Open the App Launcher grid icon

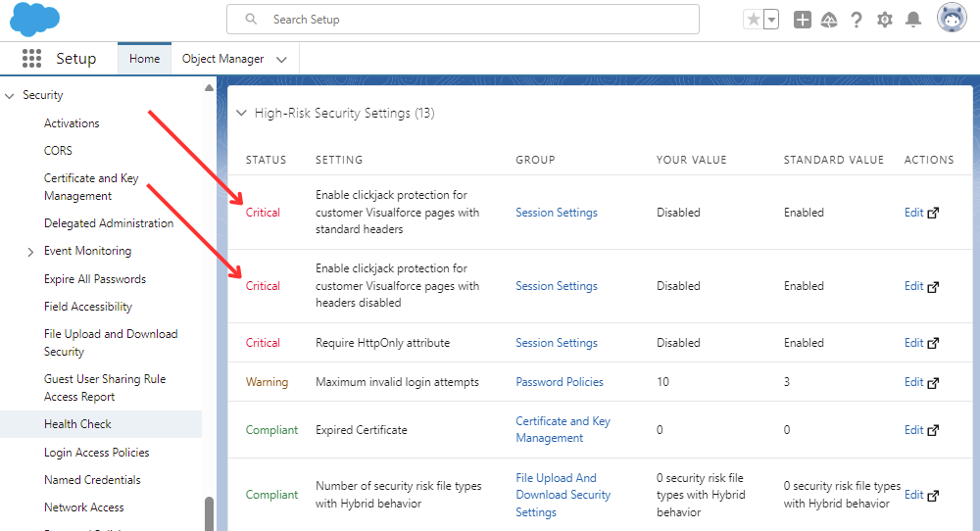pyautogui.click(x=31, y=59)
